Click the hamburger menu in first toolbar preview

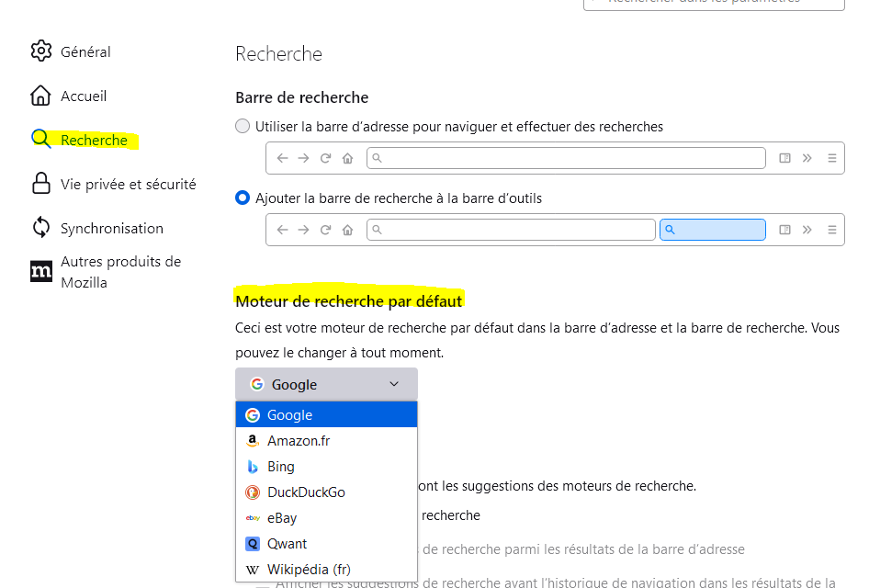pos(832,158)
